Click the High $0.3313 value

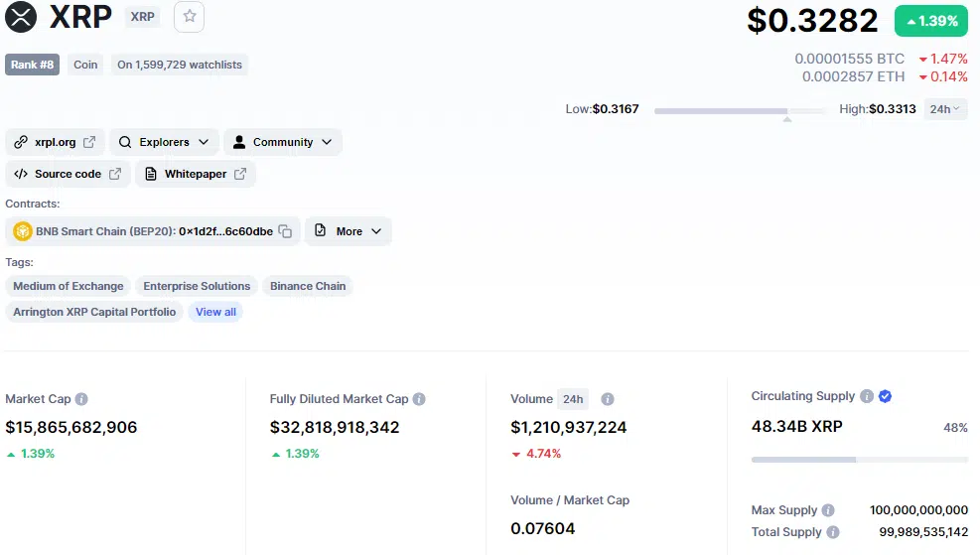892,109
